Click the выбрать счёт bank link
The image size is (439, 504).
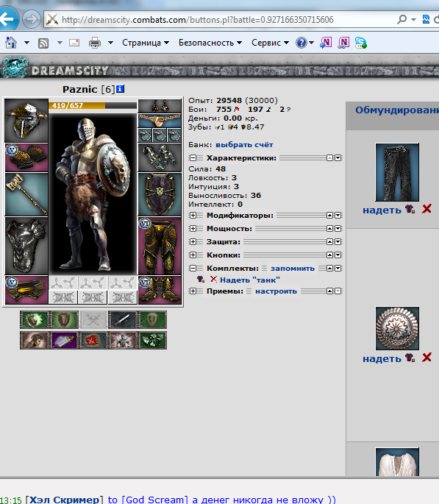(244, 145)
